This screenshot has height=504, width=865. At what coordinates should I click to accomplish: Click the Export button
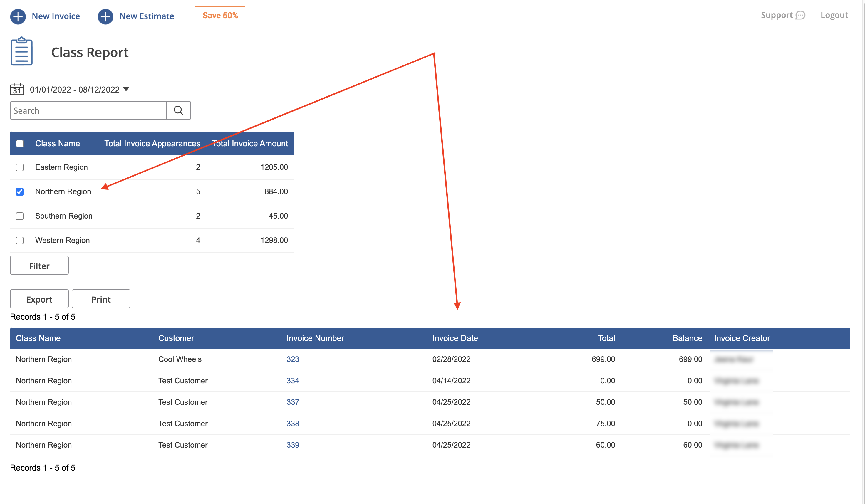point(39,299)
